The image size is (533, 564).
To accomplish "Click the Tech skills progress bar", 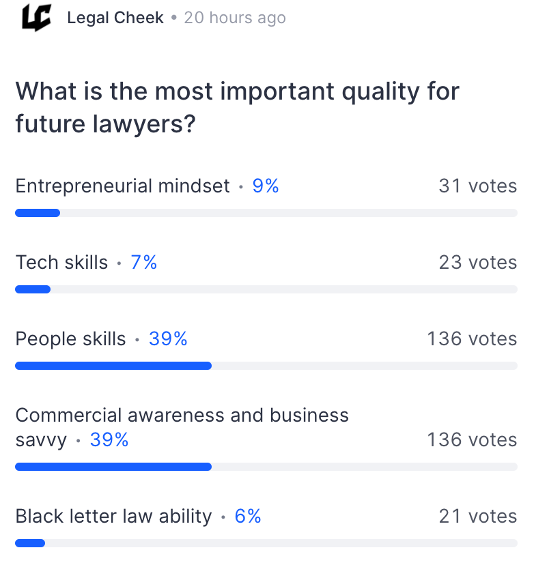I will 266,290.
